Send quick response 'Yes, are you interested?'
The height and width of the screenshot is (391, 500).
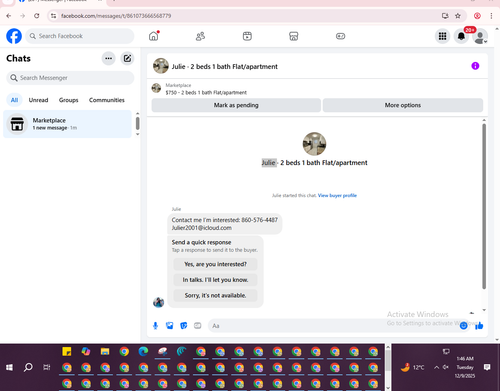215,264
